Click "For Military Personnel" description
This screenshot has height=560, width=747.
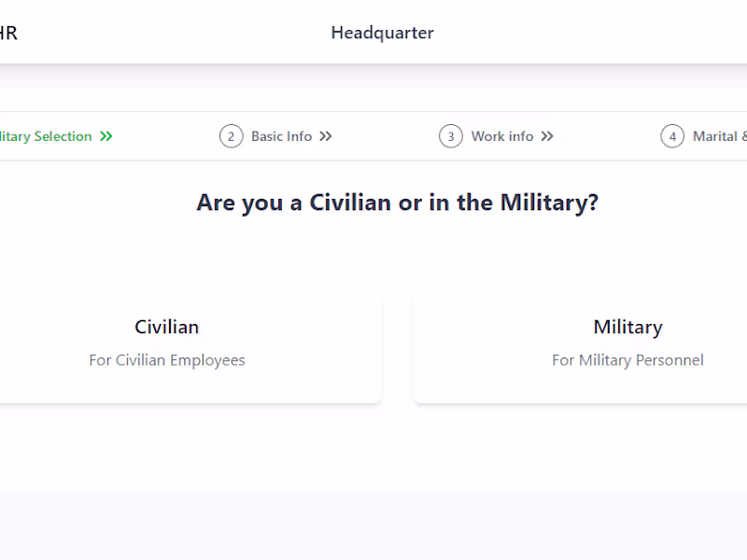coord(627,360)
